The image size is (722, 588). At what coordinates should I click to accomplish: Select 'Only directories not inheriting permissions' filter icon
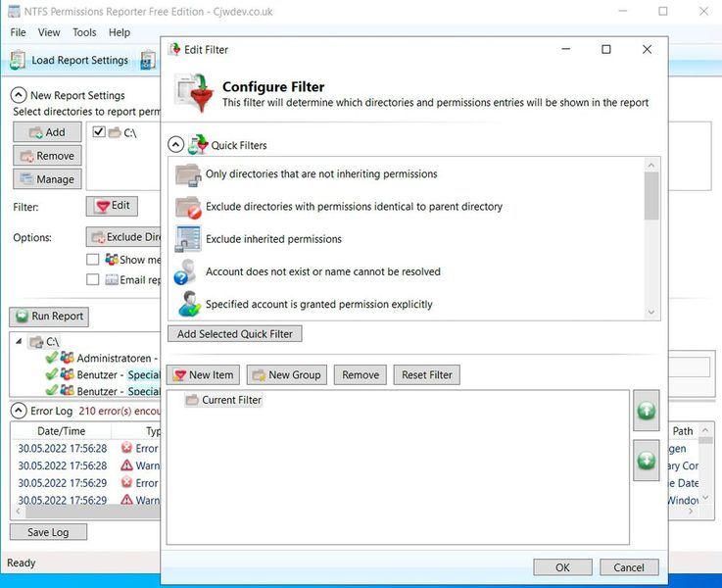[188, 174]
